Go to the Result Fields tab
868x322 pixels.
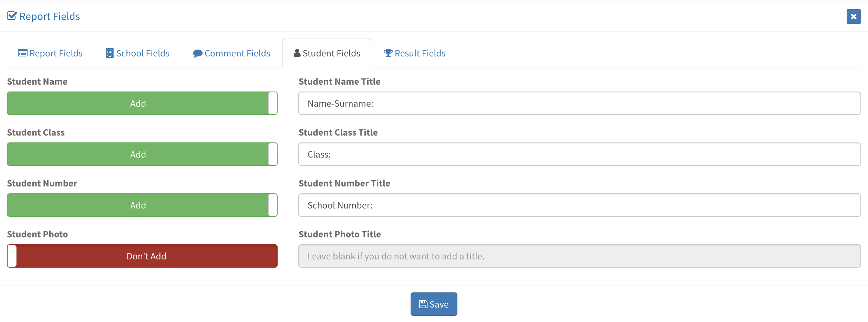[x=414, y=53]
